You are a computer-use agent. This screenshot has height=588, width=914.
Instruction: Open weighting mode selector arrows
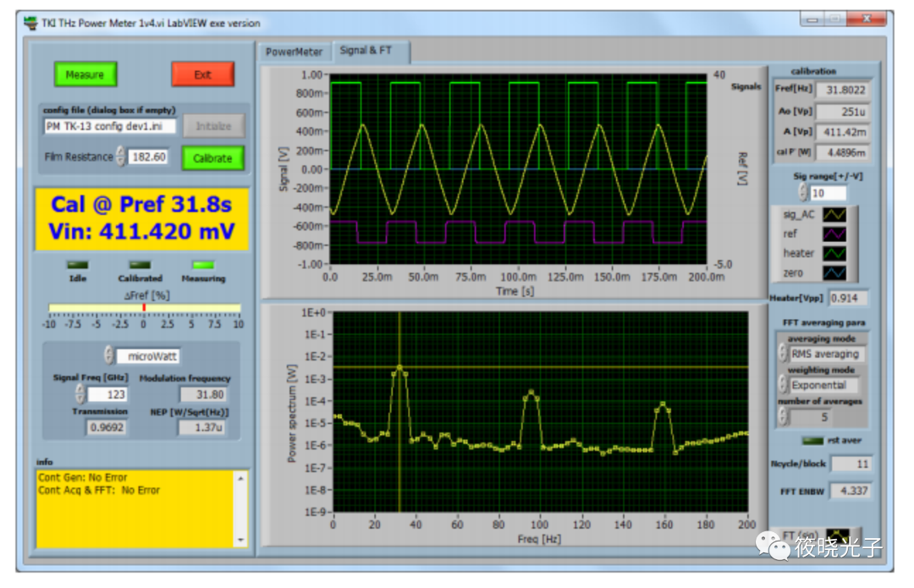(x=783, y=383)
